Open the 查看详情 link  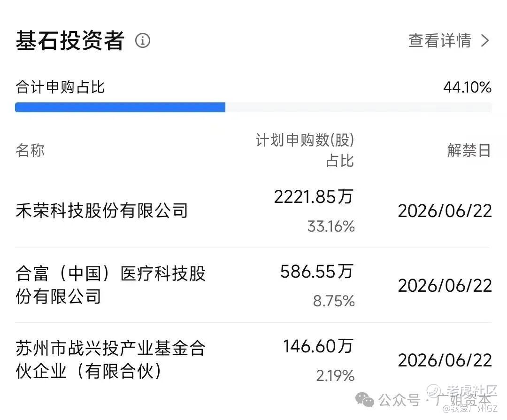pyautogui.click(x=439, y=41)
